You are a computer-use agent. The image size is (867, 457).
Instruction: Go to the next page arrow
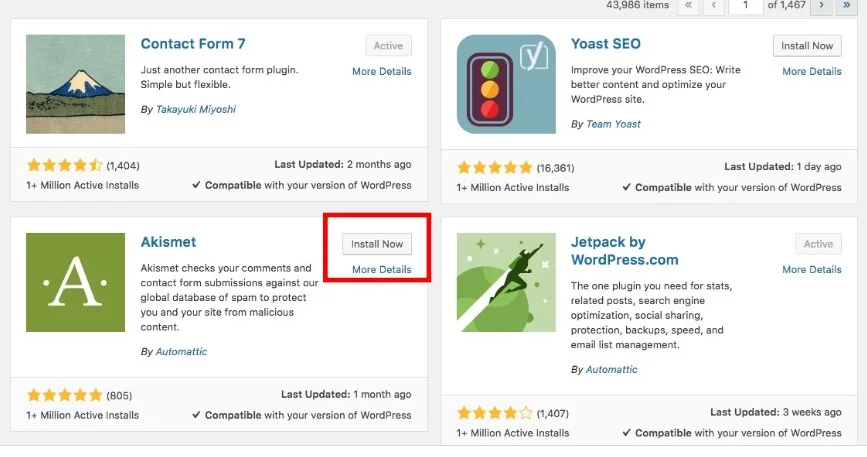tap(822, 6)
